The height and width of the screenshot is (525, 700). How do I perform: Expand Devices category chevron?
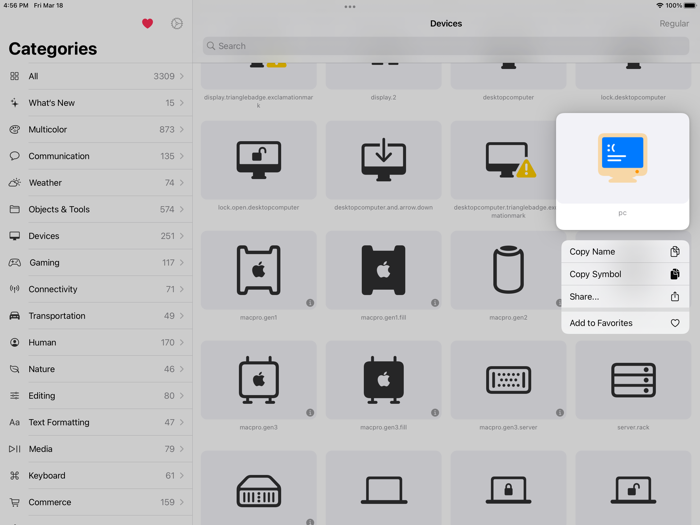182,236
